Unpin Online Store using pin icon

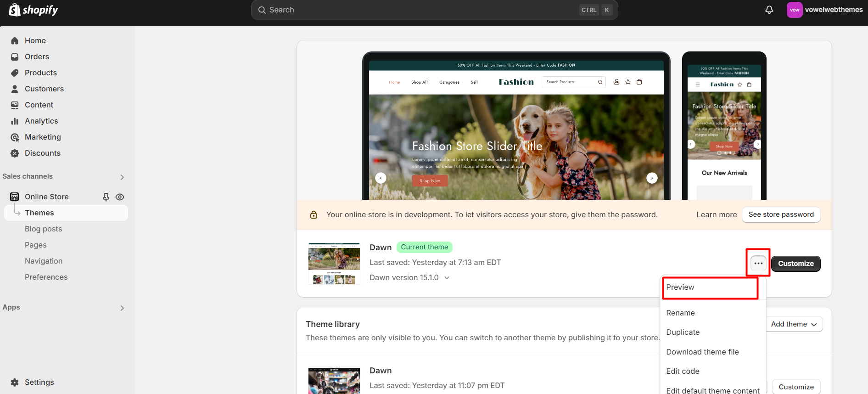106,197
